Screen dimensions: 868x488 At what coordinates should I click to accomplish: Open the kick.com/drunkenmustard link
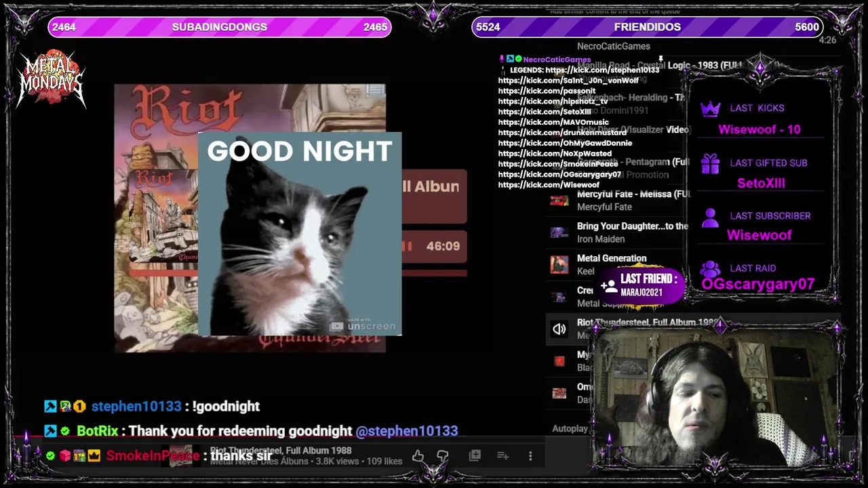click(x=562, y=133)
